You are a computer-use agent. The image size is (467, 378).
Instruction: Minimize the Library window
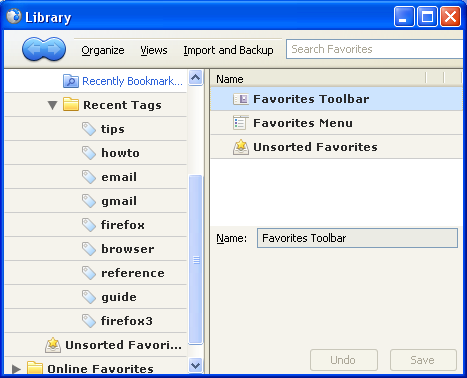coord(404,16)
